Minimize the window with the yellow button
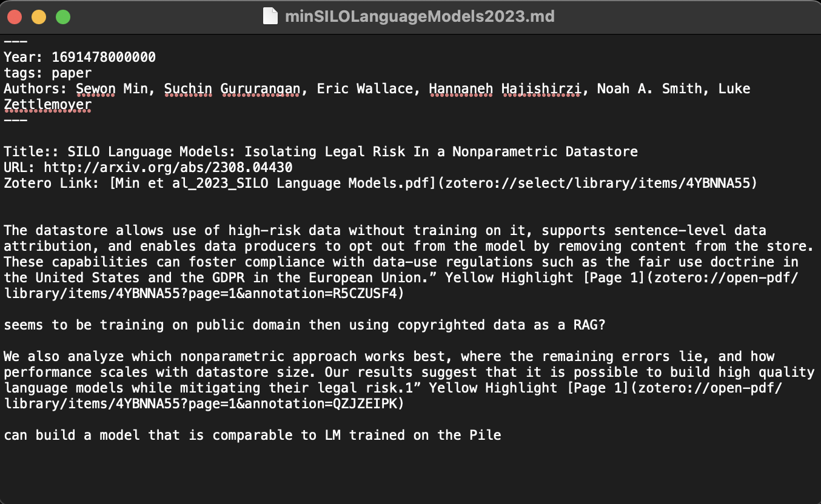Image resolution: width=821 pixels, height=504 pixels. click(x=39, y=17)
